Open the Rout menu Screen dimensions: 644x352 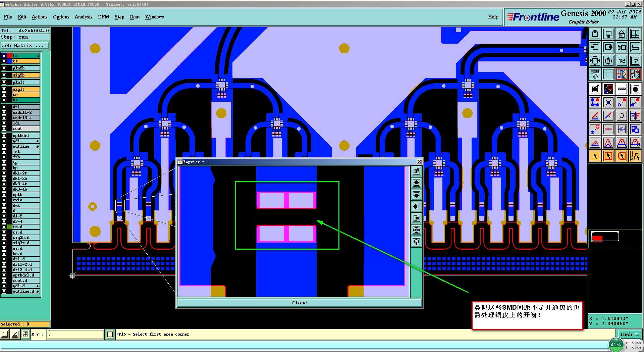(135, 17)
